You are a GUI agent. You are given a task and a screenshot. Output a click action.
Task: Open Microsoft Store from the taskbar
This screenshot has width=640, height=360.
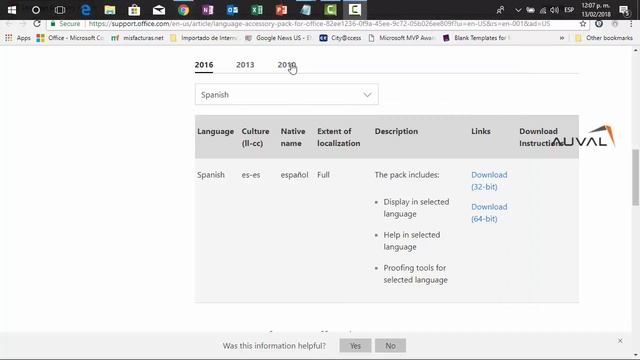pyautogui.click(x=134, y=10)
